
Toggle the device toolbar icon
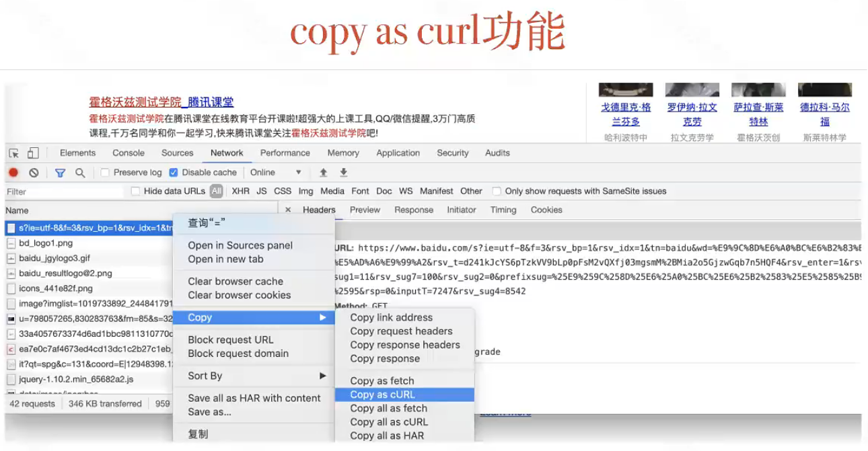(33, 153)
